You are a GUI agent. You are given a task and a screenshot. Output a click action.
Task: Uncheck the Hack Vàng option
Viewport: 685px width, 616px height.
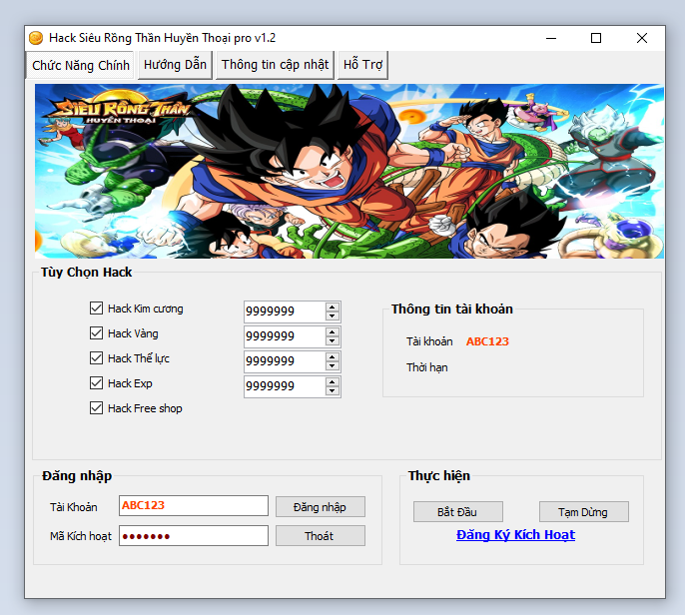click(97, 333)
